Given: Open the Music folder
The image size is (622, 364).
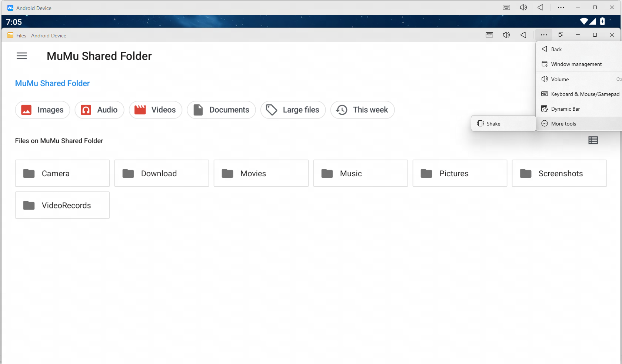Looking at the screenshot, I should pos(360,173).
